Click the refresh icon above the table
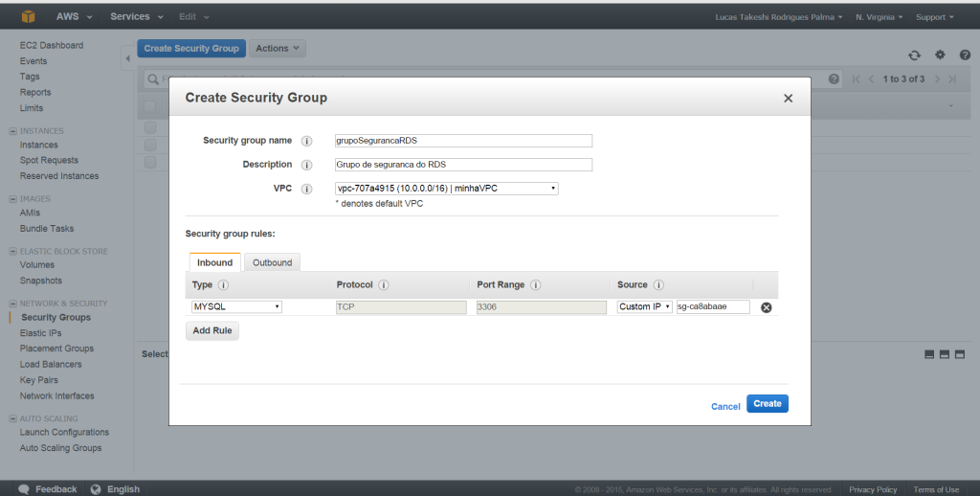Viewport: 980px width, 496px height. 914,56
